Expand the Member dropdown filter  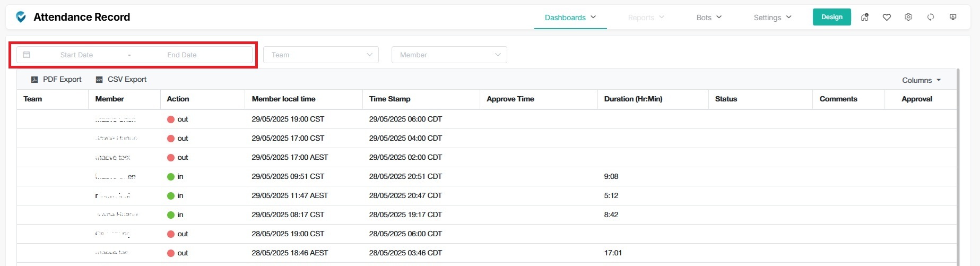tap(449, 55)
